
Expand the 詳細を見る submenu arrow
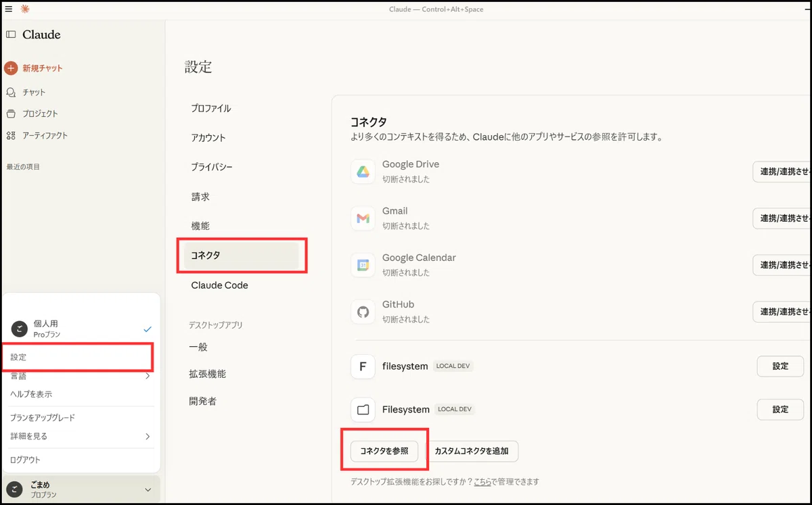click(x=148, y=436)
